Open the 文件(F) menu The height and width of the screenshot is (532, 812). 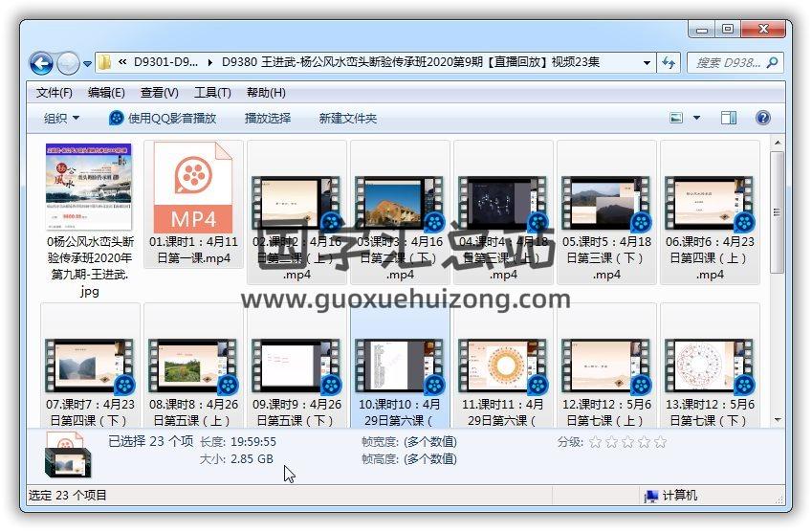pyautogui.click(x=55, y=93)
